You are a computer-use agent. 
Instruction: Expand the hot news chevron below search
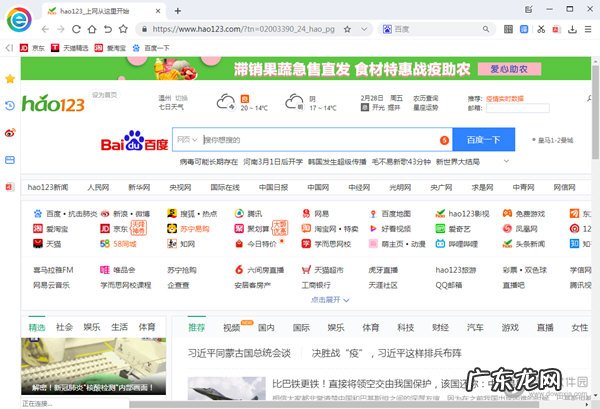[506, 161]
